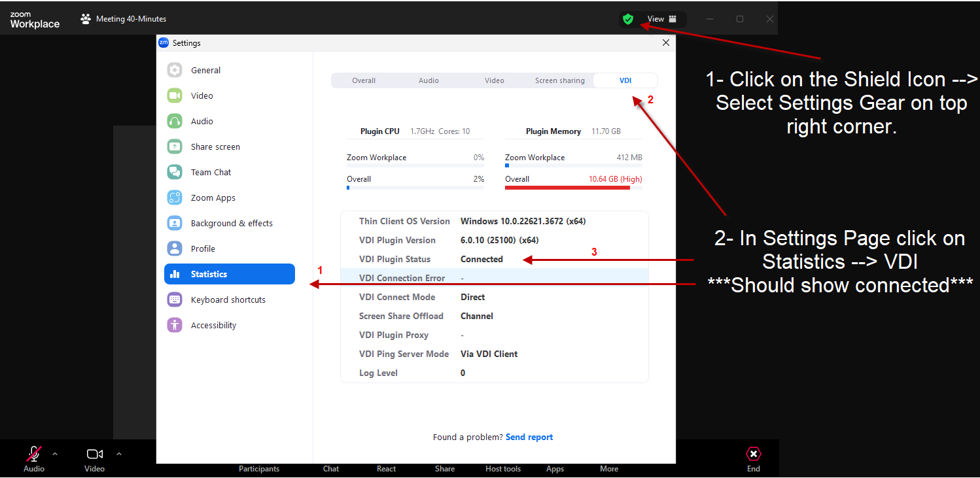Click the More toolbar button
The width and height of the screenshot is (980, 478).
tap(609, 469)
